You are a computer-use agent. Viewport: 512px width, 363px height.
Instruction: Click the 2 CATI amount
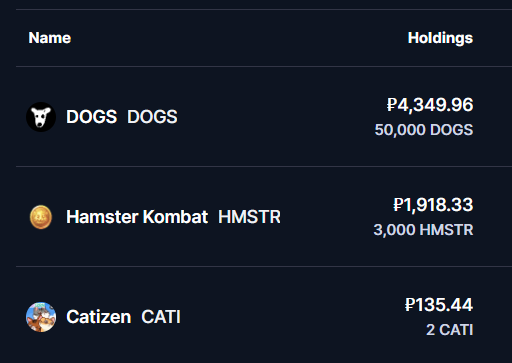[450, 330]
